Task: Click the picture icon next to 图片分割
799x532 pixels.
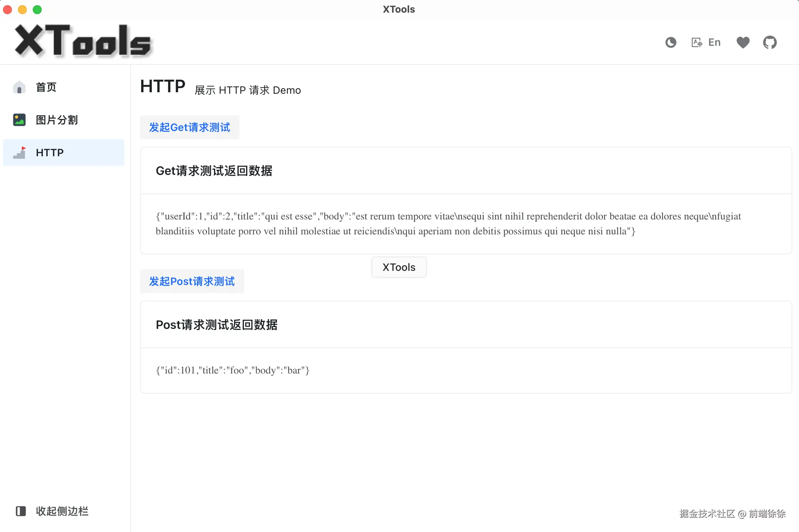Action: (x=19, y=119)
